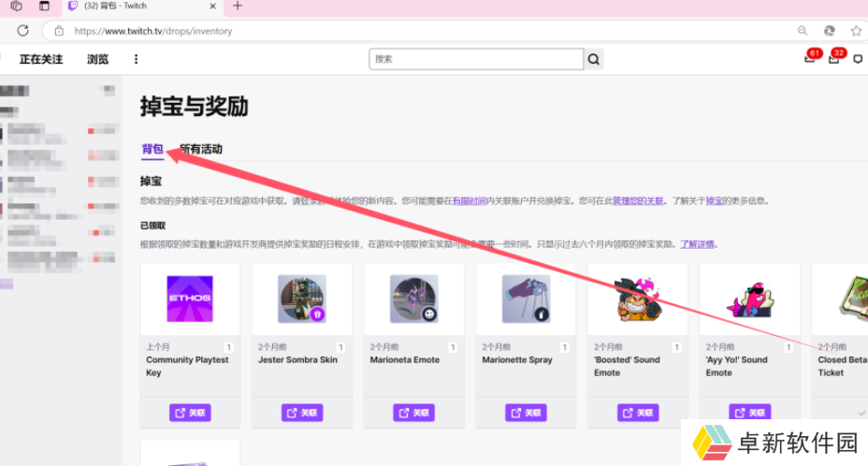
Task: Click the Closed Beta Ticket title
Action: point(842,366)
